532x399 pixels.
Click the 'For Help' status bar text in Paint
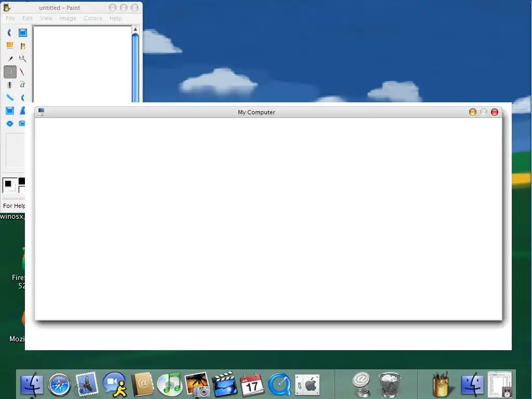[14, 206]
